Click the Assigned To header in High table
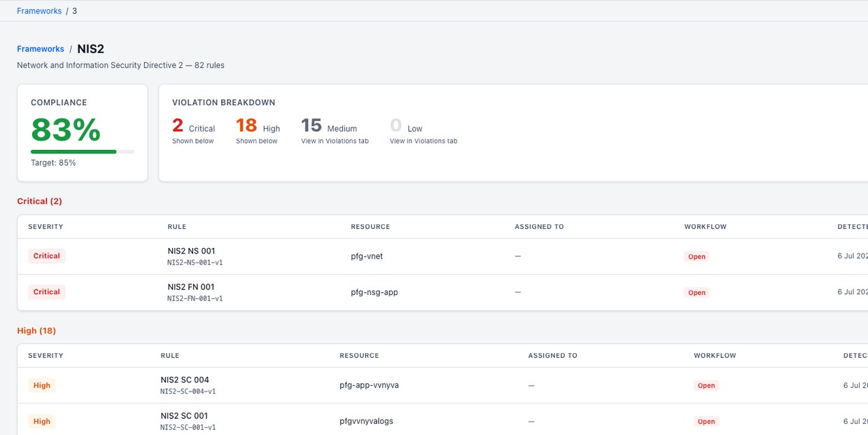The height and width of the screenshot is (435, 868). (x=553, y=356)
